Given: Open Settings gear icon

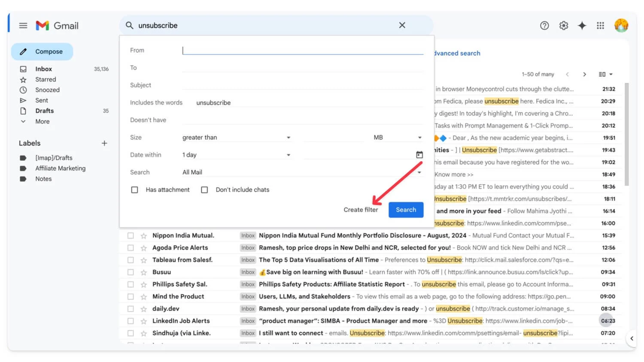Looking at the screenshot, I should tap(564, 26).
